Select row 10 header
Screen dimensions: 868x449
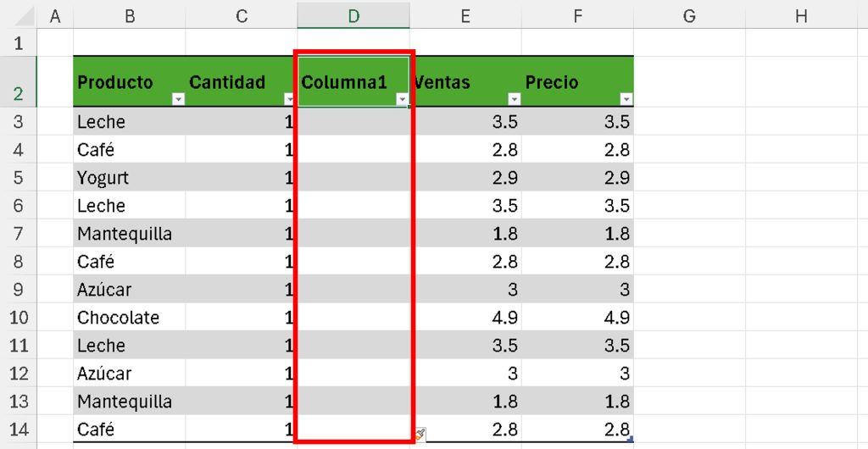19,318
